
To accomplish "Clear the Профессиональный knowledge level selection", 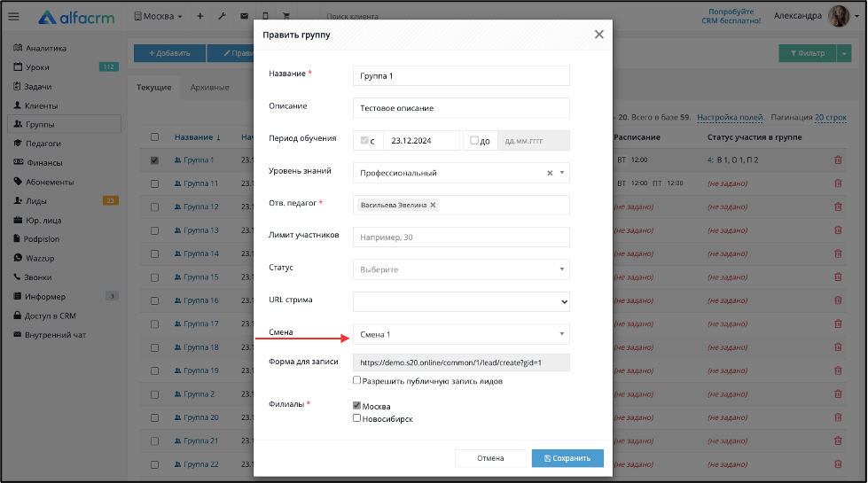I will coord(550,173).
